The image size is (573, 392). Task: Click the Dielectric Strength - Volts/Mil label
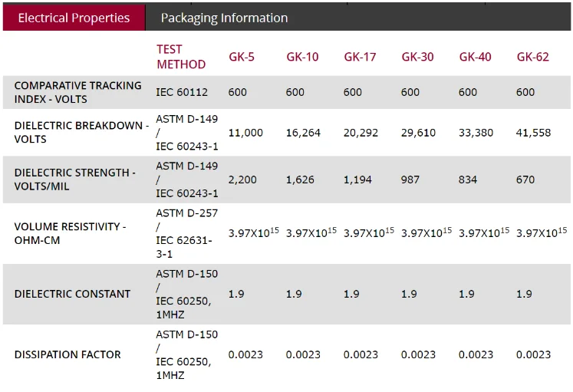74,180
